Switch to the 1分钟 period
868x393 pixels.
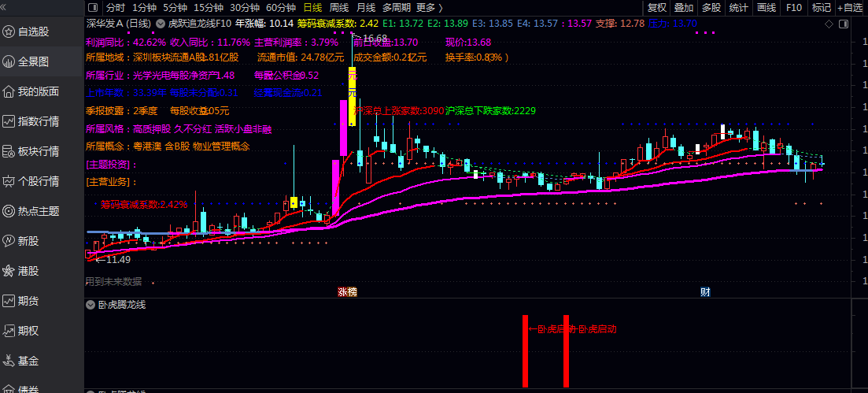[x=145, y=8]
